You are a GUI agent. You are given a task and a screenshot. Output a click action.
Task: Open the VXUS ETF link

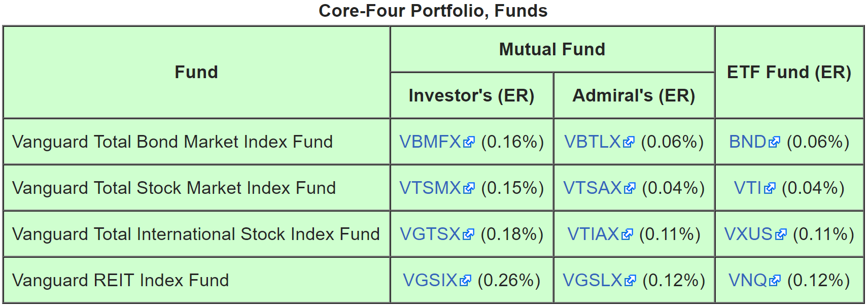[x=748, y=234]
